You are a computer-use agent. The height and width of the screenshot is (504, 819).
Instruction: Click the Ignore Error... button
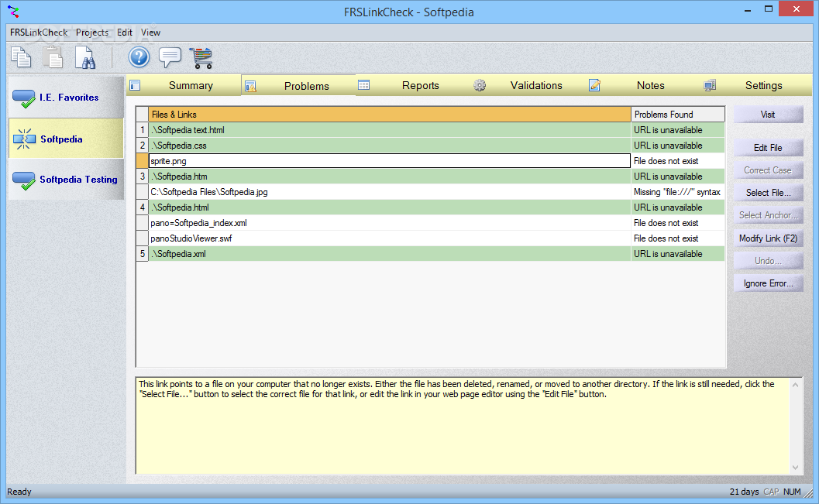(768, 283)
